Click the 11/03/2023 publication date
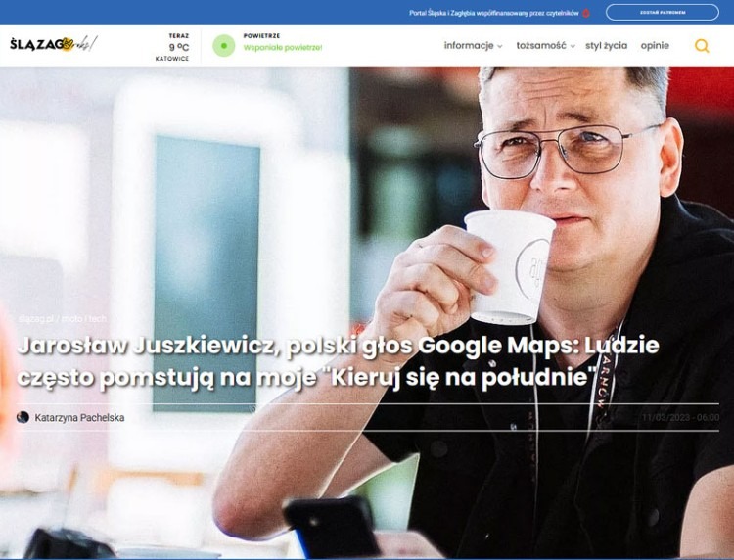Viewport: 734px width, 560px height. coord(680,418)
